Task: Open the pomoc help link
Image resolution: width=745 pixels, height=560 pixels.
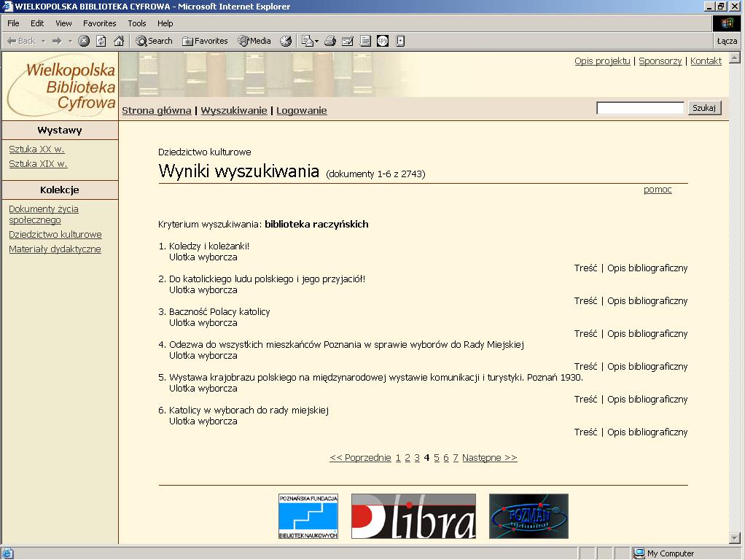Action: [x=658, y=190]
